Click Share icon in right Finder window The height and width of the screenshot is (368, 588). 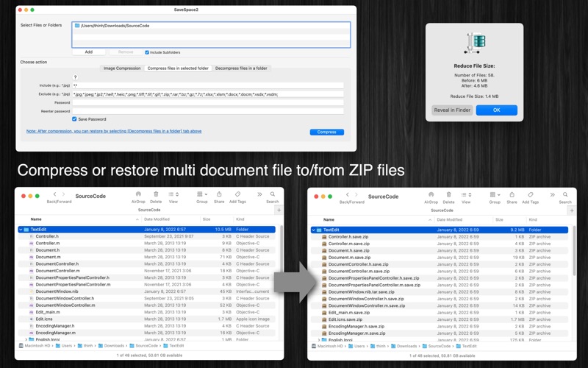[x=512, y=194]
